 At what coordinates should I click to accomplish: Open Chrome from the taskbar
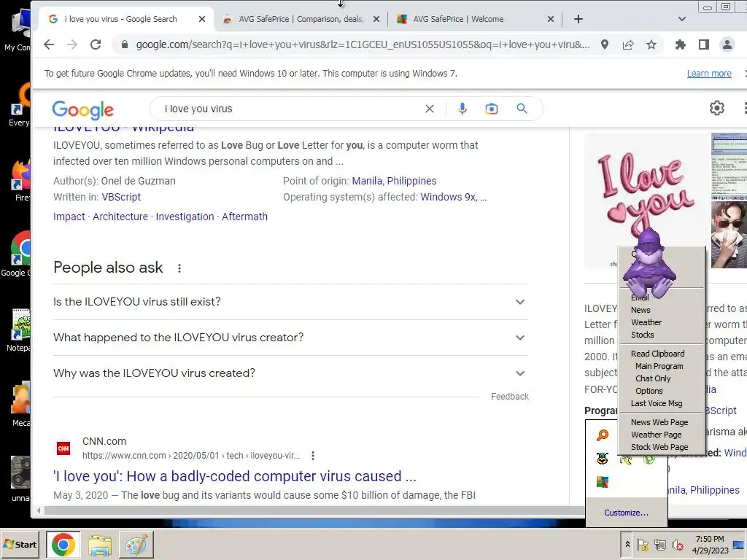coord(63,544)
